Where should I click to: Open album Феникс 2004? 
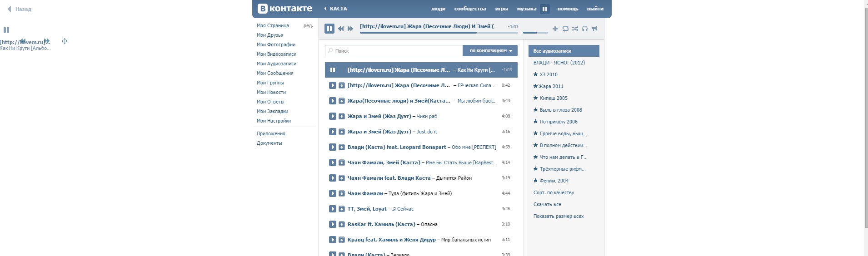pos(551,181)
